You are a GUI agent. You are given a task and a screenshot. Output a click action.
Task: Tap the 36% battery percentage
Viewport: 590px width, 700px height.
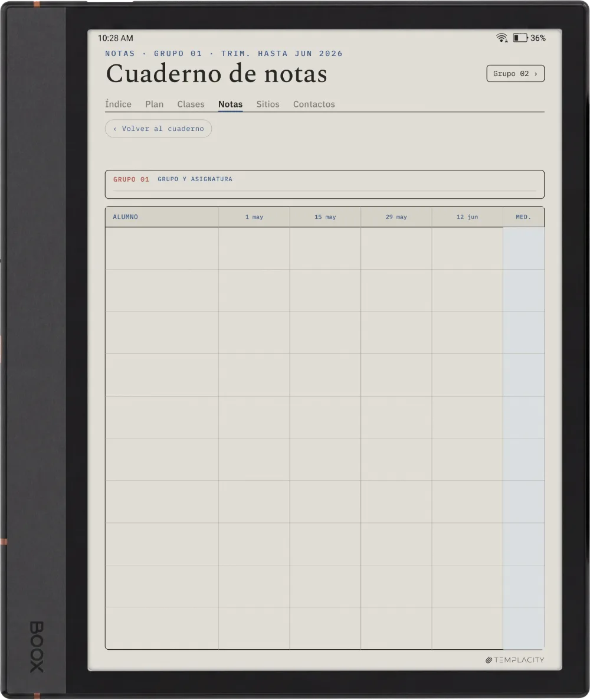(x=537, y=38)
